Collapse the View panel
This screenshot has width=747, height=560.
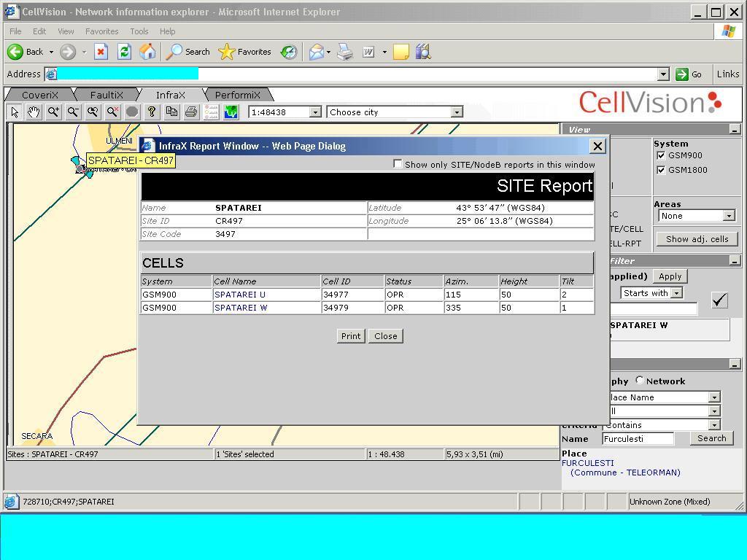tap(735, 130)
